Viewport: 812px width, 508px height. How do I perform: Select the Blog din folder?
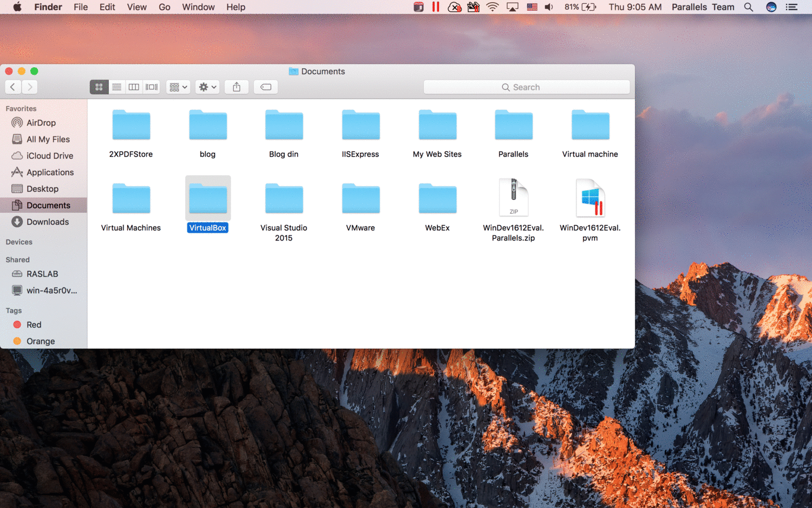[284, 125]
